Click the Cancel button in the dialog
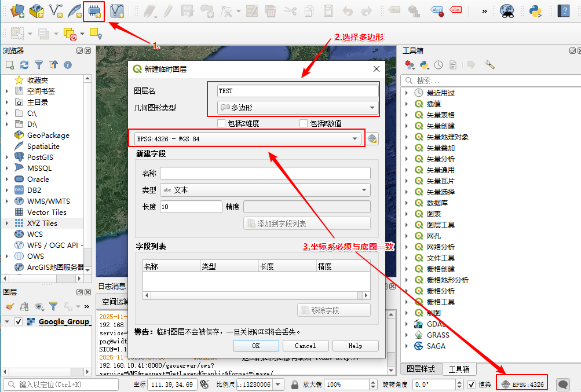 (305, 346)
